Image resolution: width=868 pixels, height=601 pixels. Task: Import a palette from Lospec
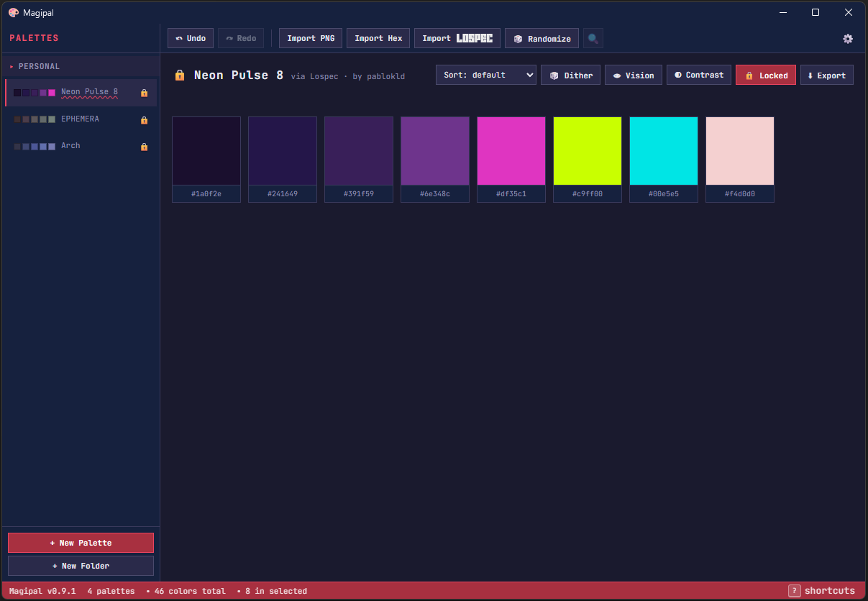(457, 38)
